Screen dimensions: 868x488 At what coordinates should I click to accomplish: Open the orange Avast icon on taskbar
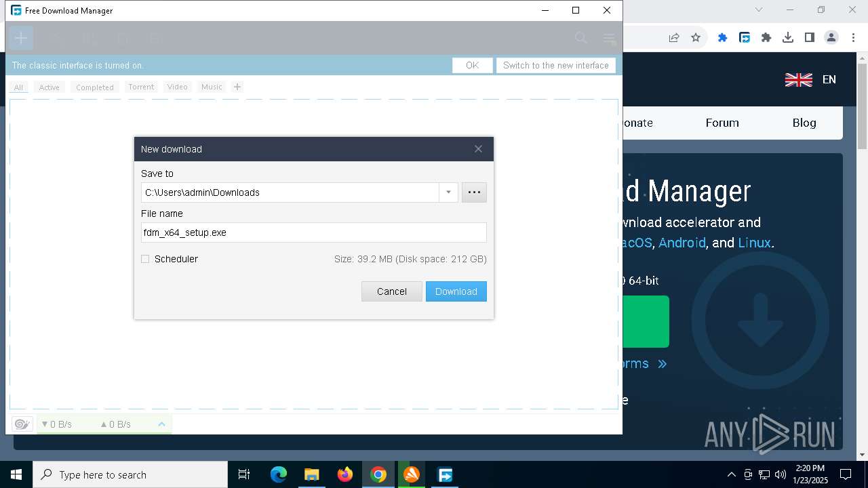click(x=412, y=474)
